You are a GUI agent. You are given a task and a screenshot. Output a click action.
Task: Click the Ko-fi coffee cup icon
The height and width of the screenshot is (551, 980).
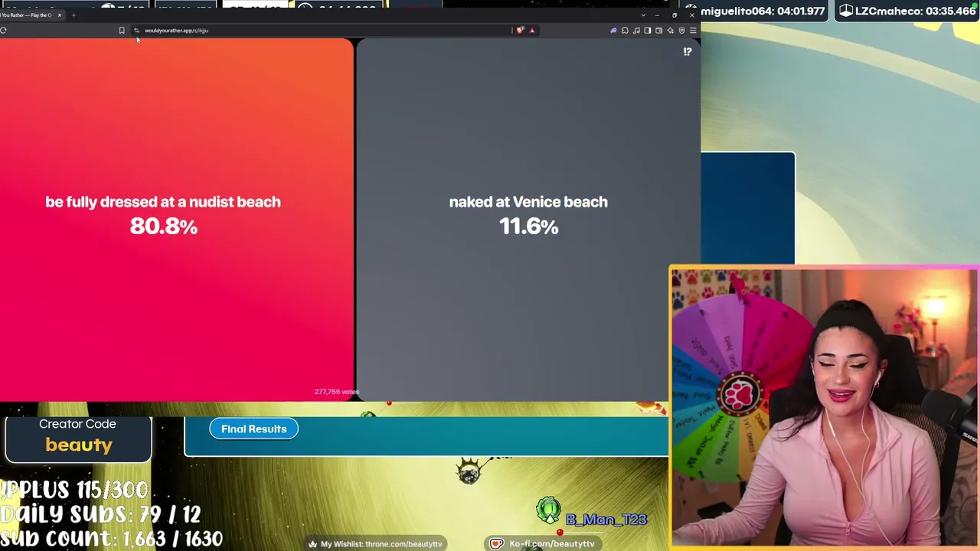(x=496, y=544)
